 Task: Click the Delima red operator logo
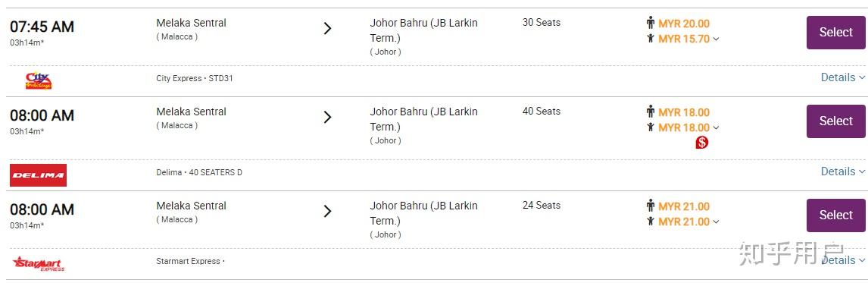(x=38, y=175)
